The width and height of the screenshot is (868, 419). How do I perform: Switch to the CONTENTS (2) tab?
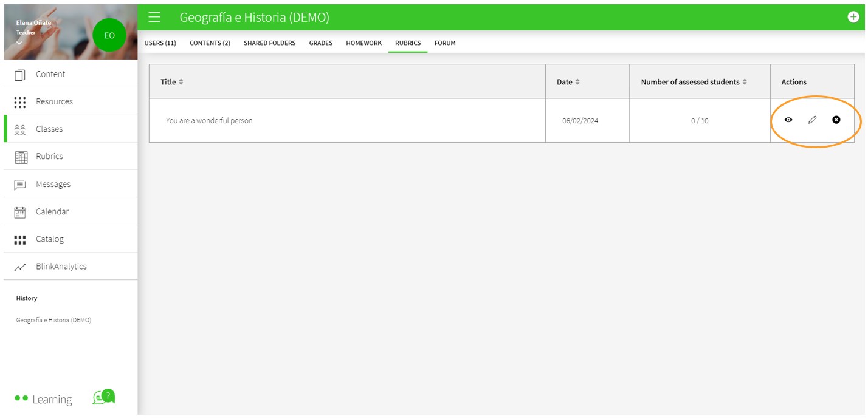click(210, 43)
